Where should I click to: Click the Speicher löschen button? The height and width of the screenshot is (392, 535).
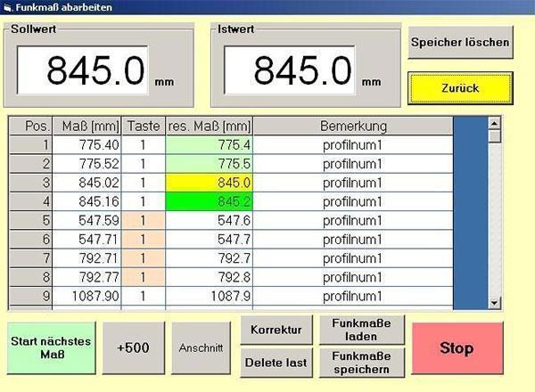(460, 42)
